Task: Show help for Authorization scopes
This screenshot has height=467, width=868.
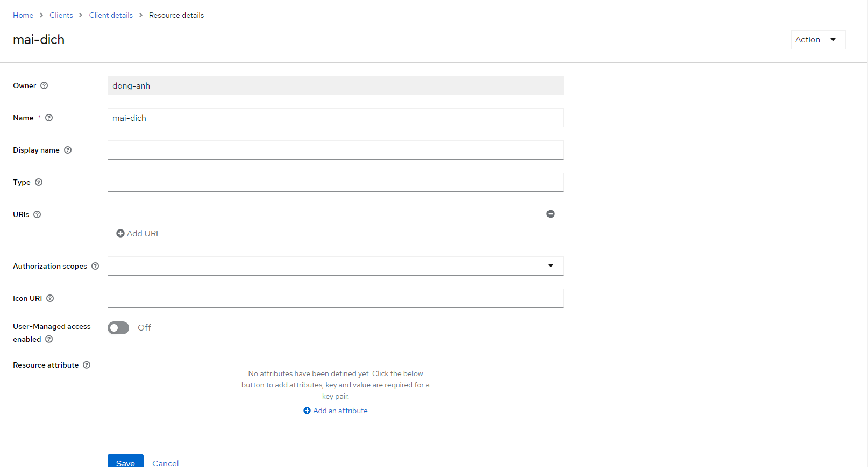Action: pyautogui.click(x=95, y=266)
